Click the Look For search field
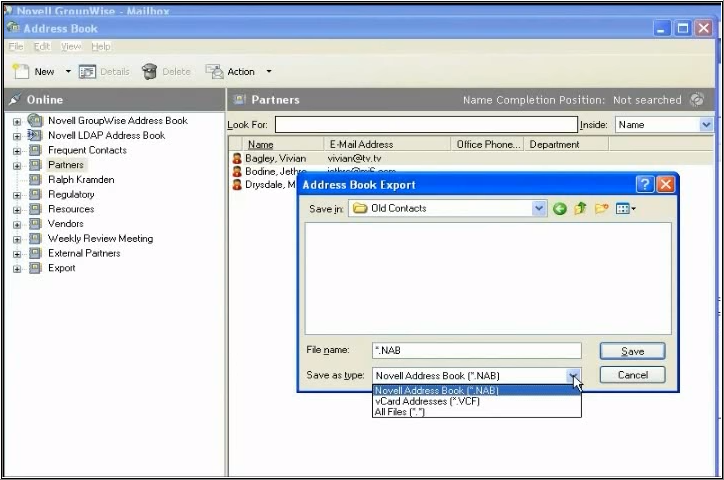Viewport: 724px width, 480px height. (426, 125)
